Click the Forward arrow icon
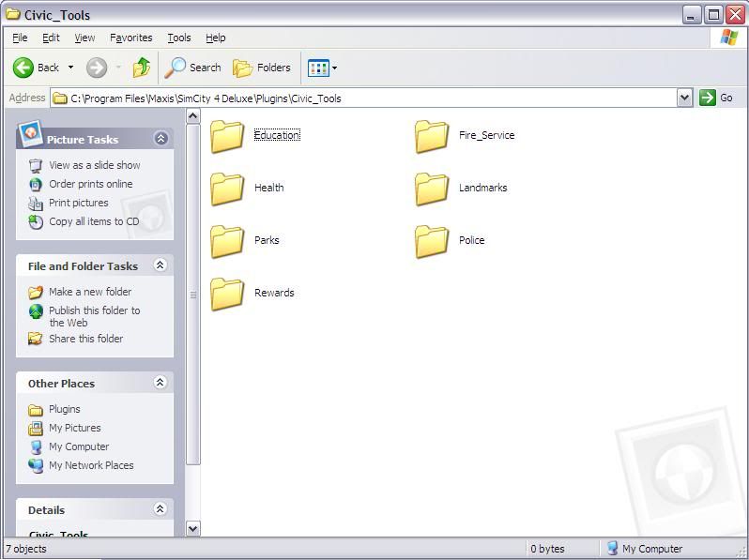Image resolution: width=749 pixels, height=560 pixels. click(x=97, y=68)
